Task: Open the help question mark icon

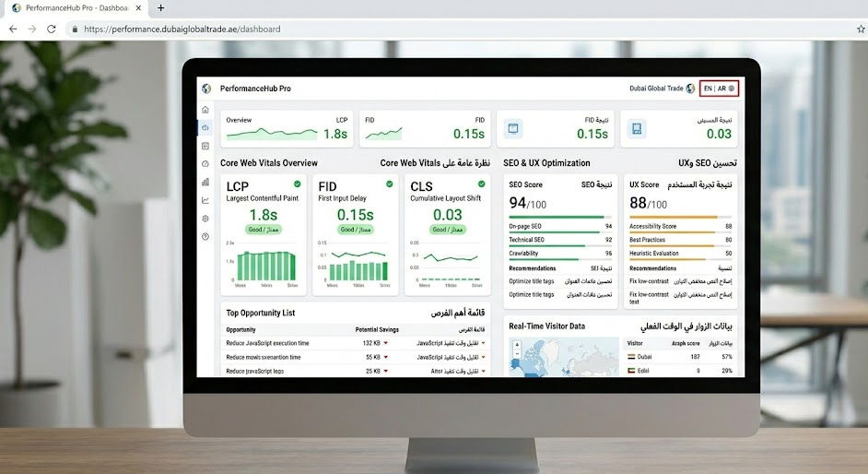Action: pos(205,236)
